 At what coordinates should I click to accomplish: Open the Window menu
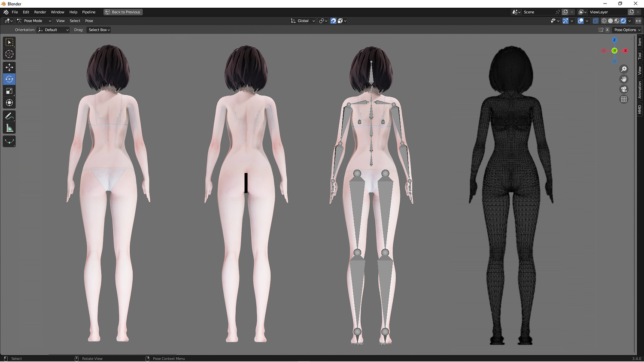click(x=58, y=12)
